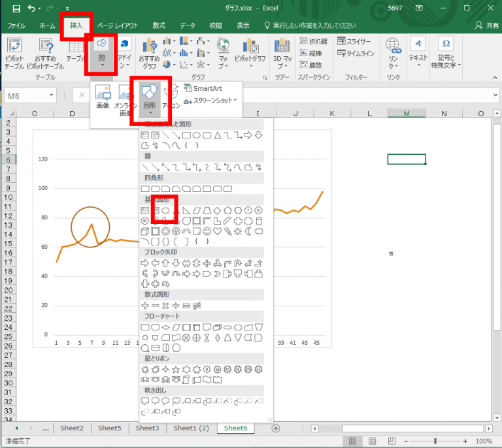Screen dimensions: 502x448
Task: Add a new sheet with plus button
Action: point(276,428)
